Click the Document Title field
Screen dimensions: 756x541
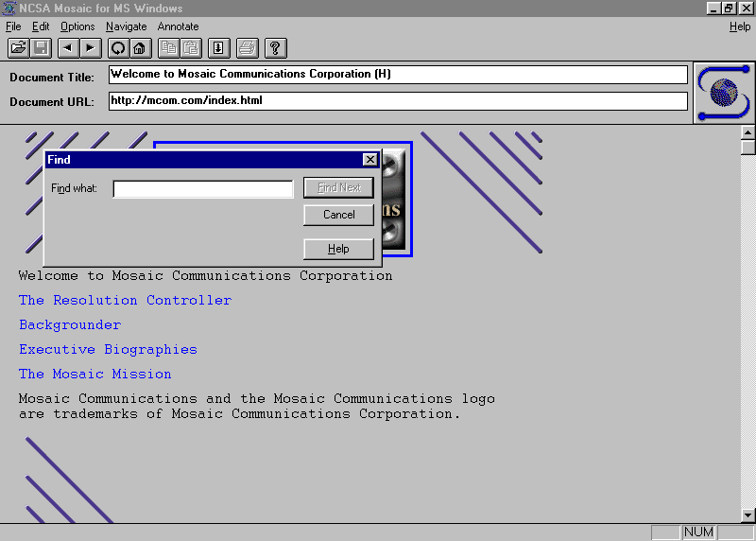[398, 75]
